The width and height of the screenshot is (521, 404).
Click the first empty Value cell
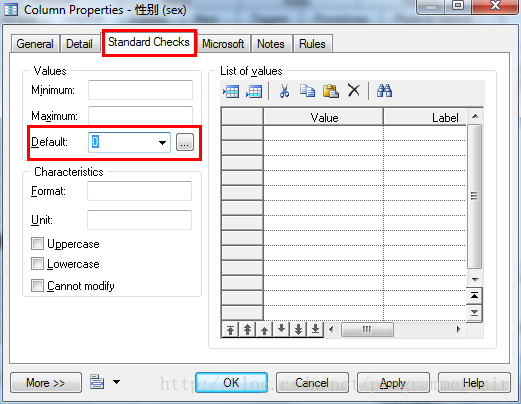pos(323,133)
